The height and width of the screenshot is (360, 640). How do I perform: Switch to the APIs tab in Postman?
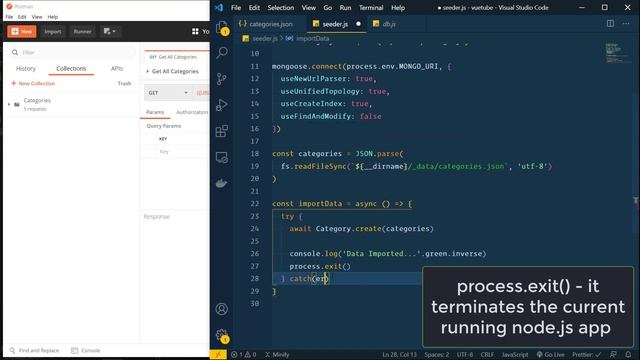coord(117,69)
